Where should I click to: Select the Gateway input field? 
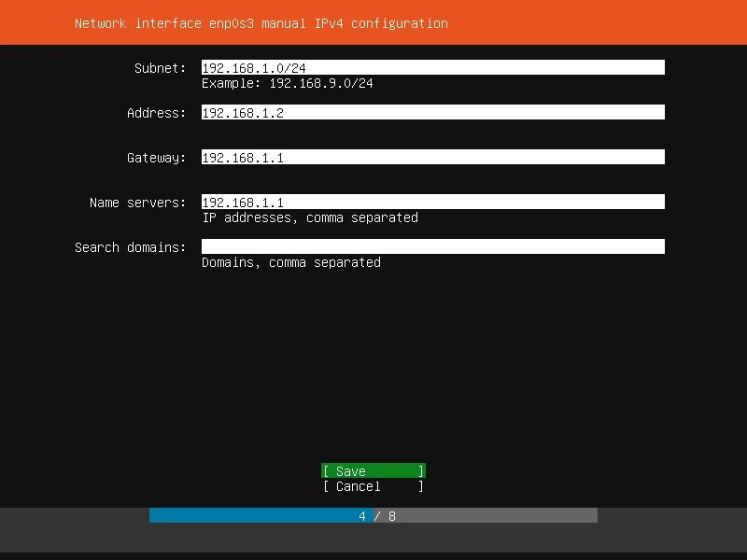click(x=433, y=157)
